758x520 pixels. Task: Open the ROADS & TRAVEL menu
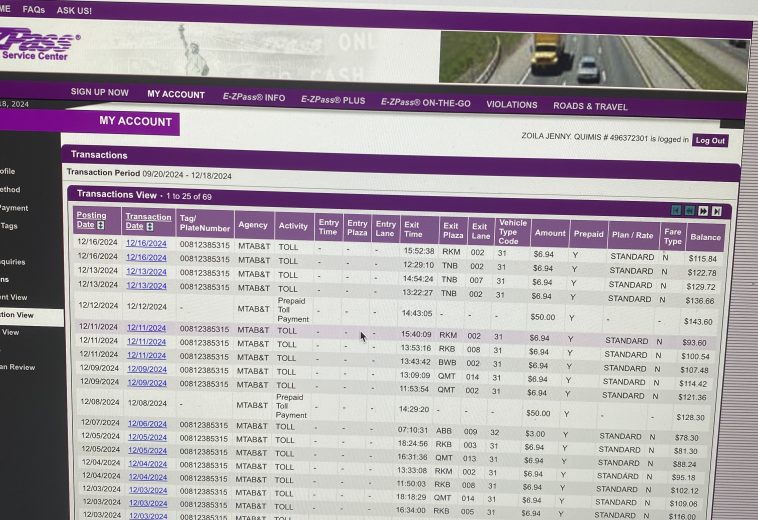(590, 106)
